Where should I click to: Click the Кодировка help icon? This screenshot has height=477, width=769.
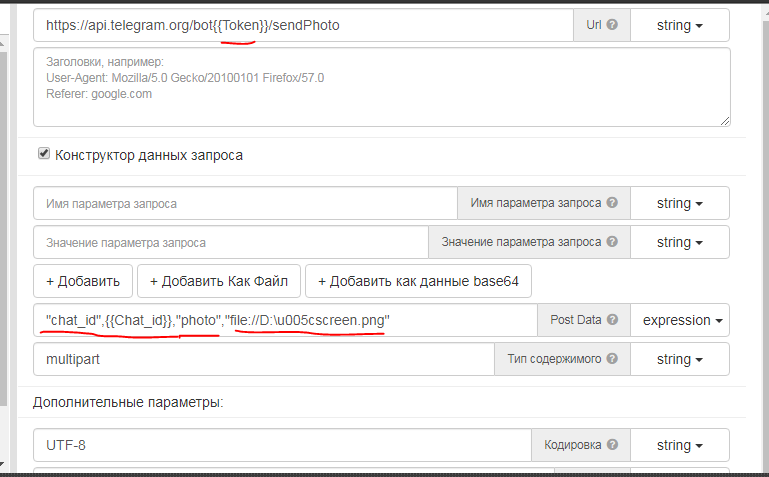[x=612, y=445]
